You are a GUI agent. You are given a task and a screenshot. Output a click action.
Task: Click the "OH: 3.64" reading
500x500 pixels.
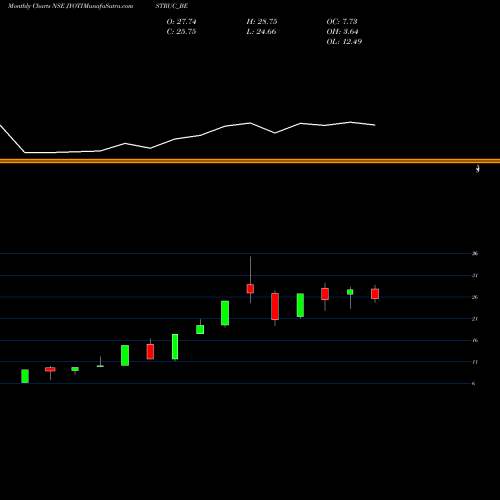coord(342,31)
